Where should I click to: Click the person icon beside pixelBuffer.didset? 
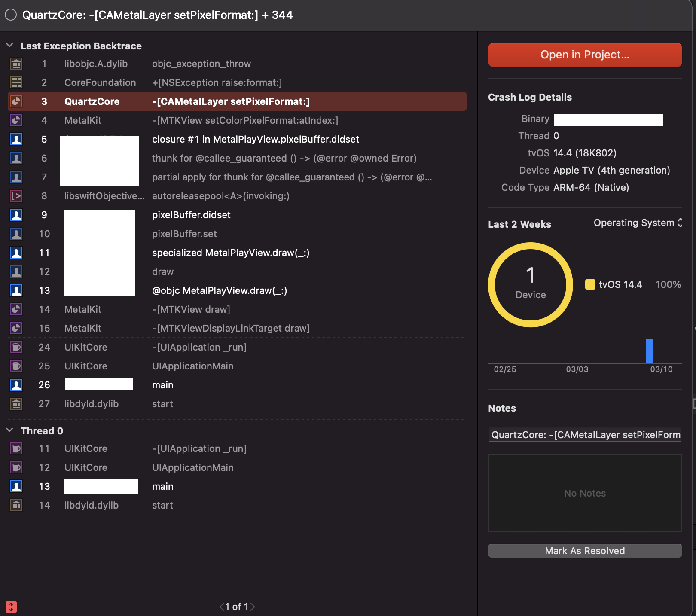tap(16, 215)
